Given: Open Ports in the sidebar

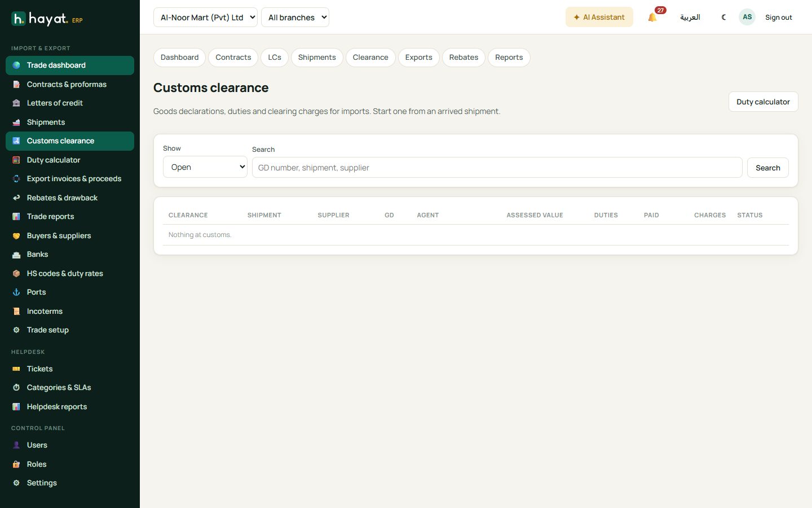Looking at the screenshot, I should click(x=70, y=292).
